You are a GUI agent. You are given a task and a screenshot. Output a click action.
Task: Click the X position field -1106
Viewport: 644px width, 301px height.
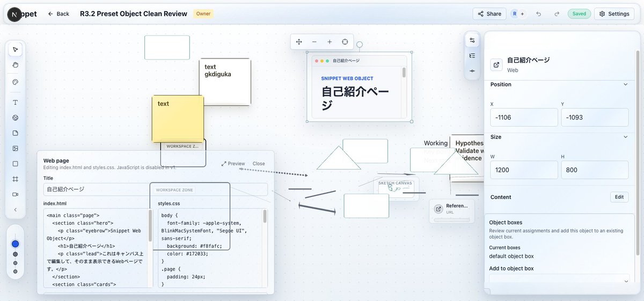click(x=524, y=118)
